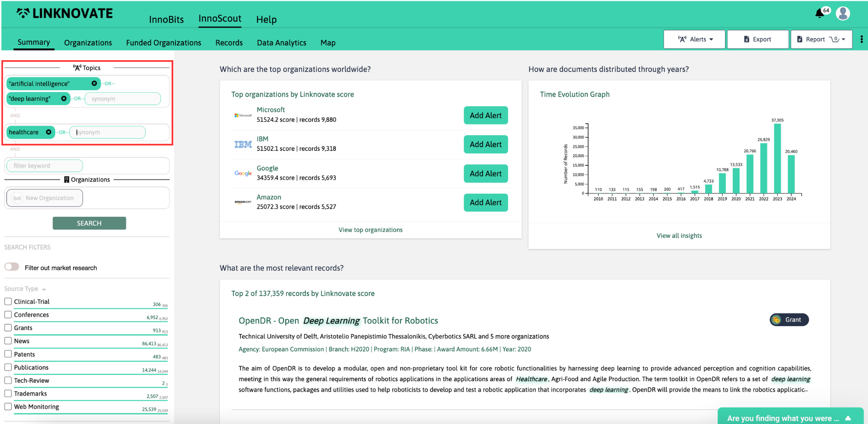868x424 pixels.
Task: Add Alert for Amazon
Action: 486,203
